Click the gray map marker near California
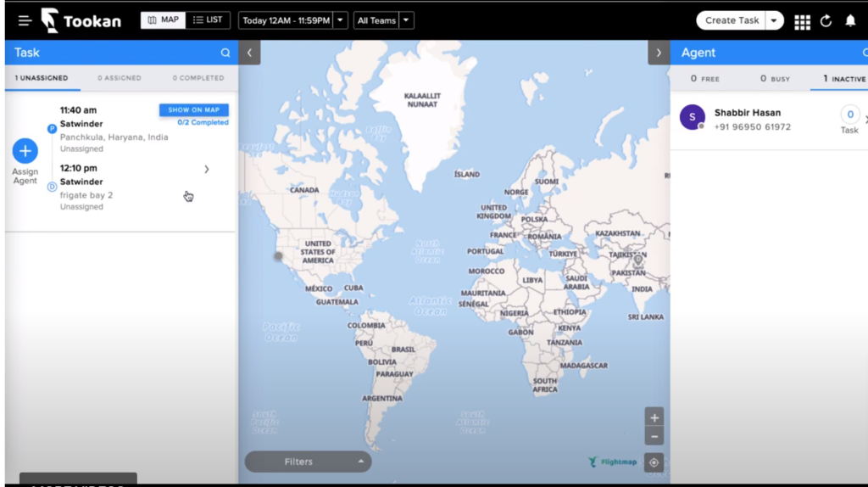 tap(278, 256)
